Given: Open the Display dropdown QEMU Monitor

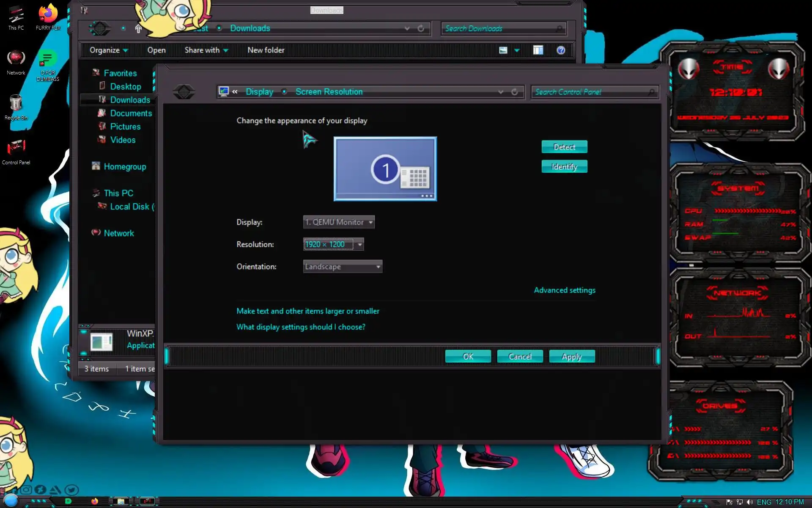Looking at the screenshot, I should click(339, 222).
